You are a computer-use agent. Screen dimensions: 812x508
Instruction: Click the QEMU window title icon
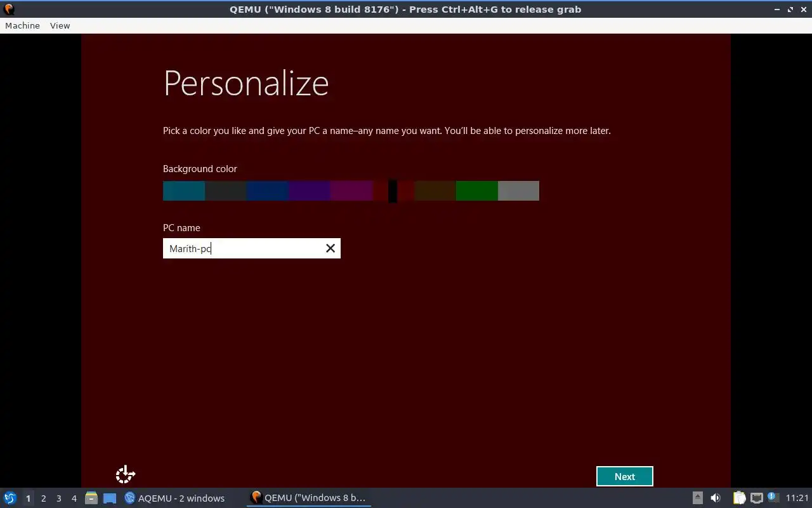(9, 9)
